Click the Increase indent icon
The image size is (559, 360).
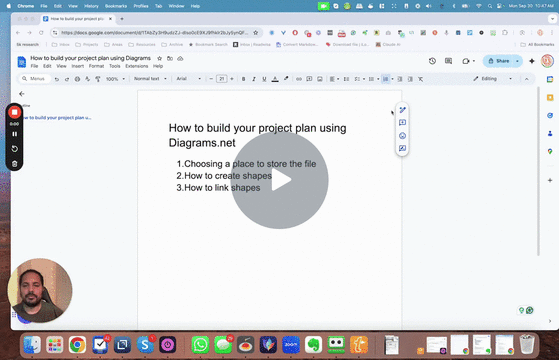(x=410, y=79)
